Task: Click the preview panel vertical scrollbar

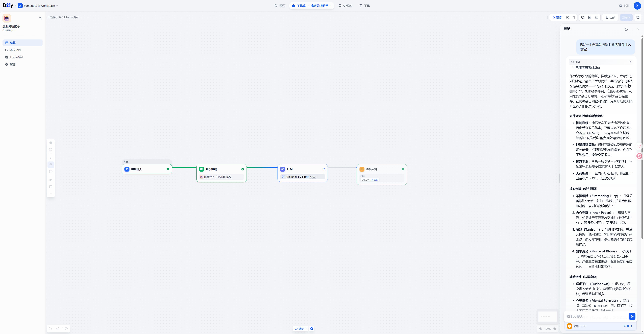Action: point(642,138)
